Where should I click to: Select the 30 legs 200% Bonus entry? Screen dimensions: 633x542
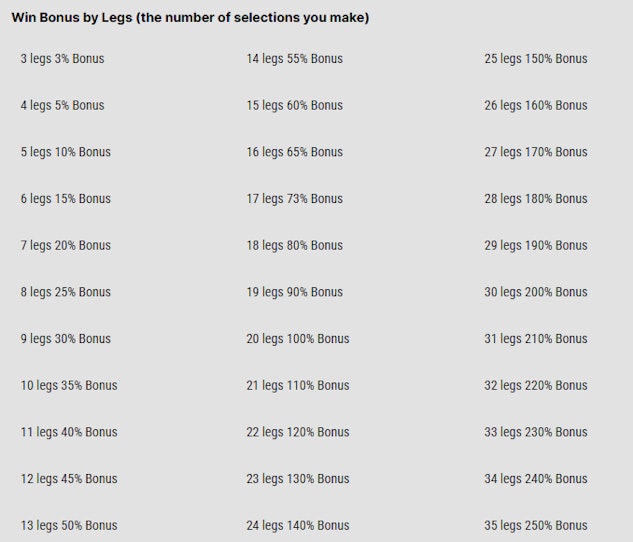click(536, 292)
